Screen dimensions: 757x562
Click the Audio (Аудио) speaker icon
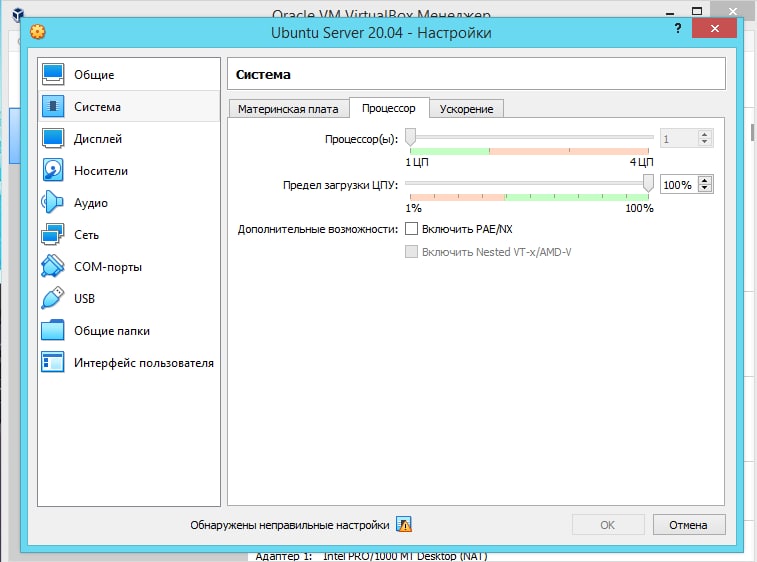pos(53,202)
